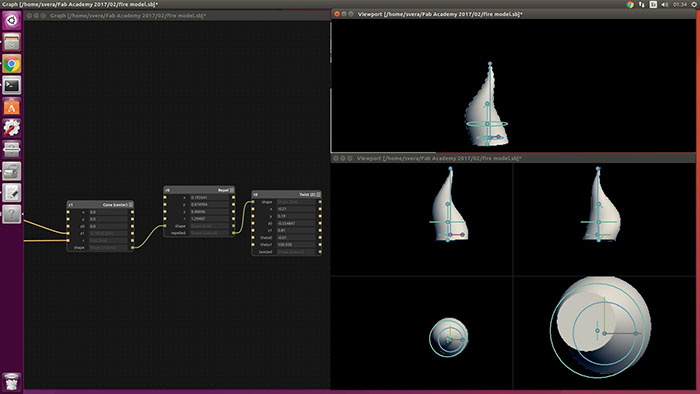700x394 pixels.
Task: Click the Cone node's green shape output port
Action: (132, 247)
